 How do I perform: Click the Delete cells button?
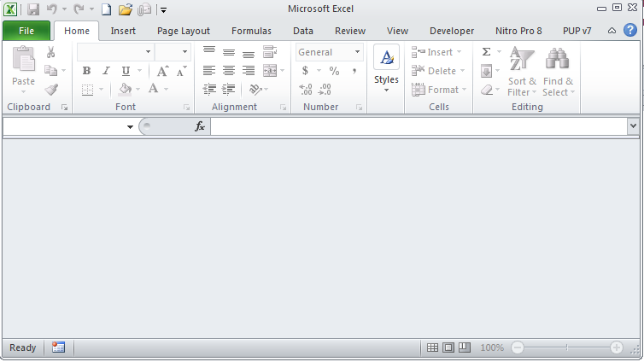438,71
